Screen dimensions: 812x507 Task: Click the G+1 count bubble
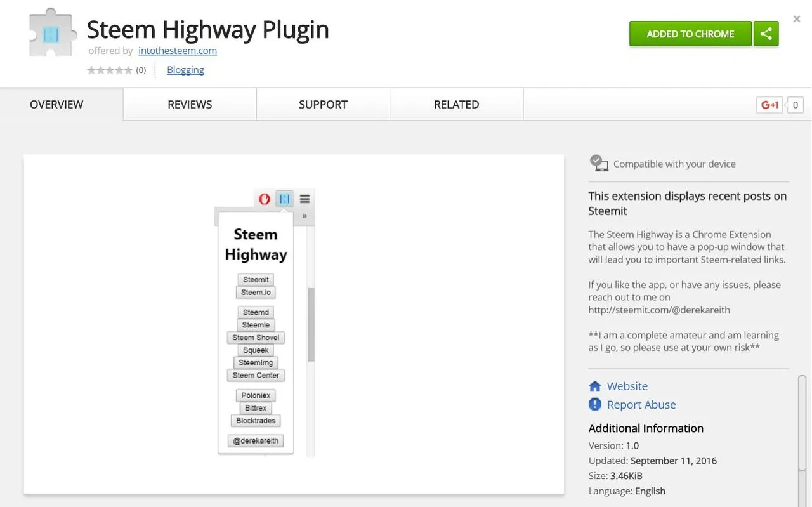pyautogui.click(x=795, y=105)
